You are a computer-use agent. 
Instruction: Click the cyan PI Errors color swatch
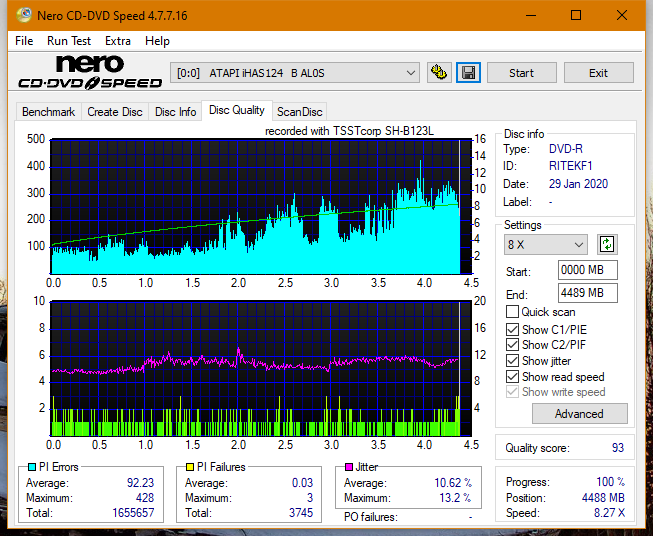pyautogui.click(x=32, y=467)
